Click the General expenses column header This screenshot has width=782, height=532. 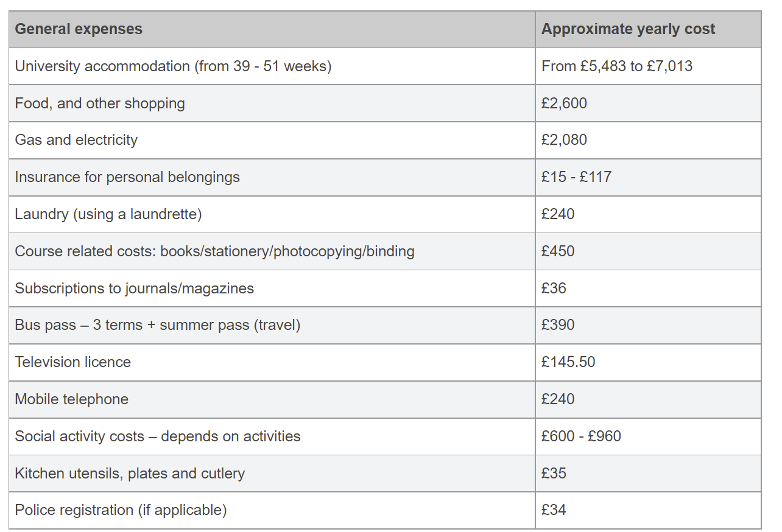pos(79,29)
